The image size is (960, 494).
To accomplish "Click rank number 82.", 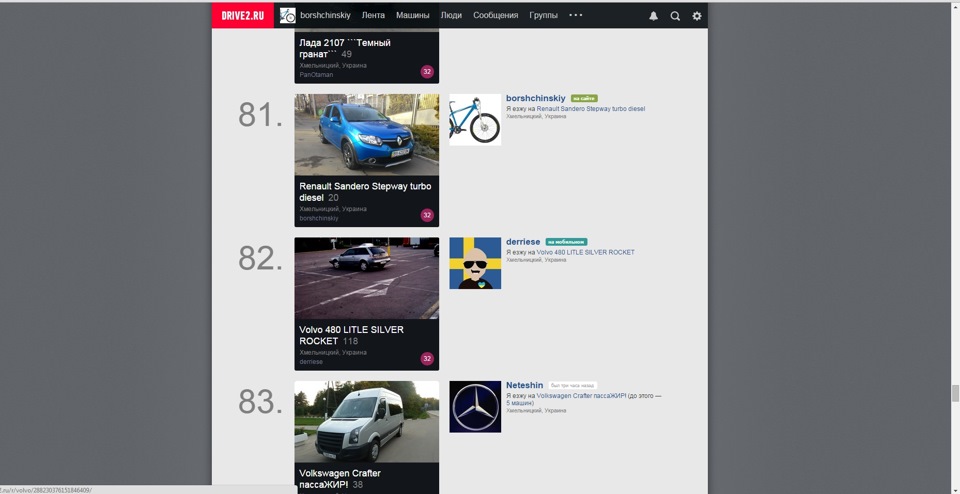I will [x=260, y=258].
